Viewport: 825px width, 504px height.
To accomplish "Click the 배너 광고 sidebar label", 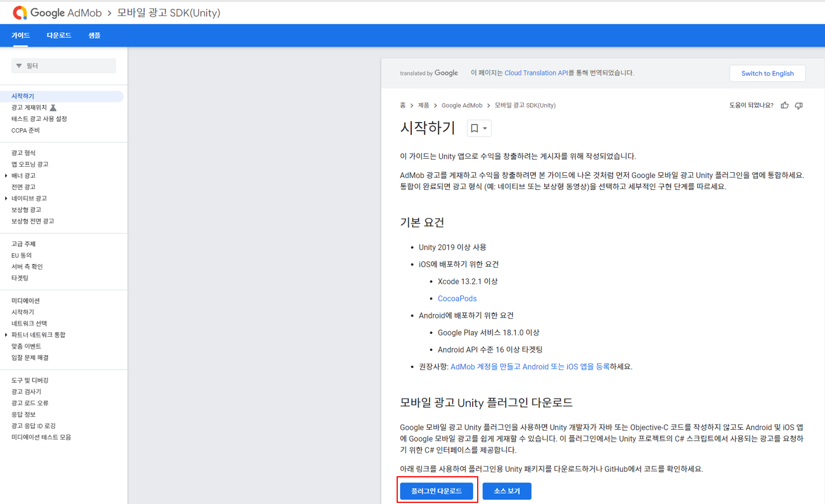I will click(x=23, y=176).
